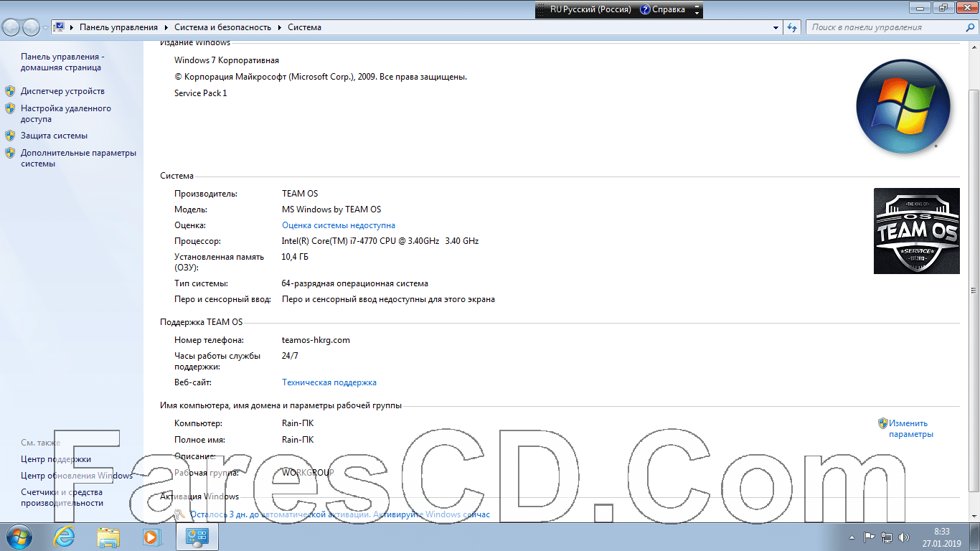Click the volume speaker tray icon
The width and height of the screenshot is (980, 551).
[905, 537]
